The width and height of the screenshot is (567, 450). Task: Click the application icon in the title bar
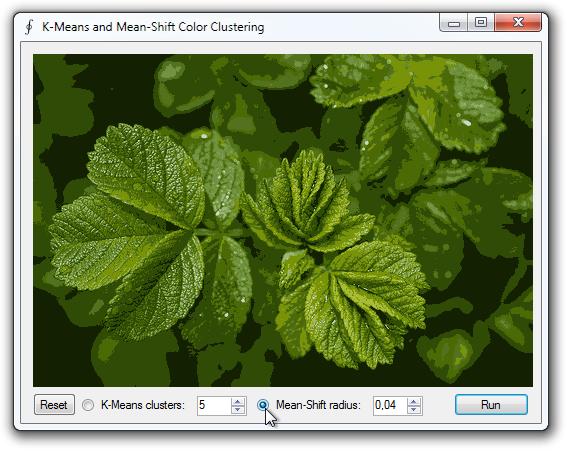pos(29,27)
